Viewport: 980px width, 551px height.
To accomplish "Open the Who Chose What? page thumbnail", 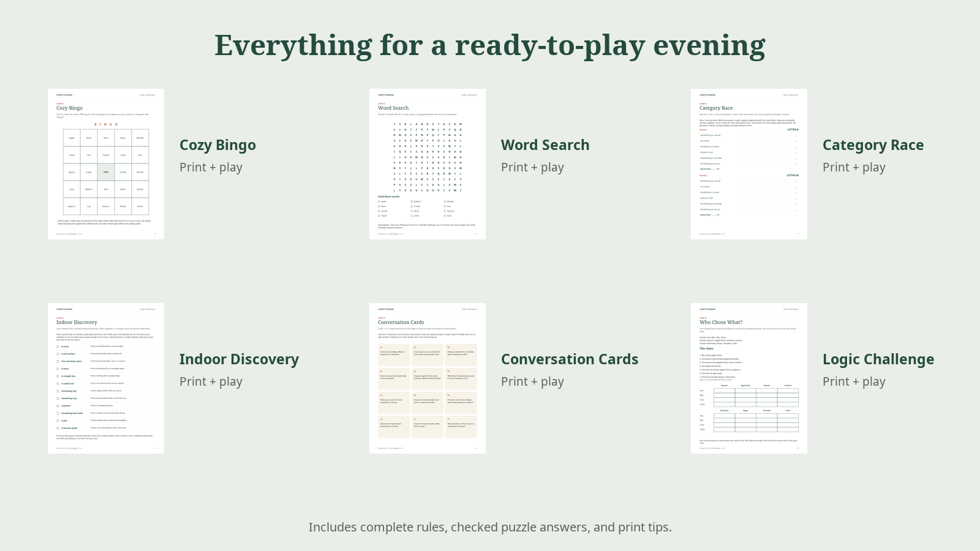I will coord(749,378).
